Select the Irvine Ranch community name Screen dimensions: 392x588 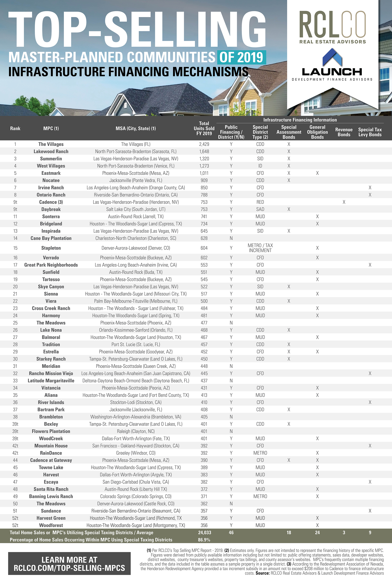tap(51, 188)
